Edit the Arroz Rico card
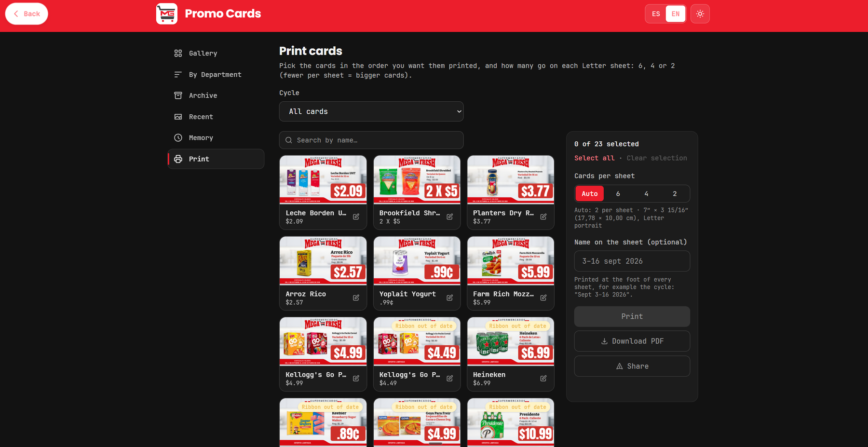This screenshot has height=447, width=868. point(356,298)
